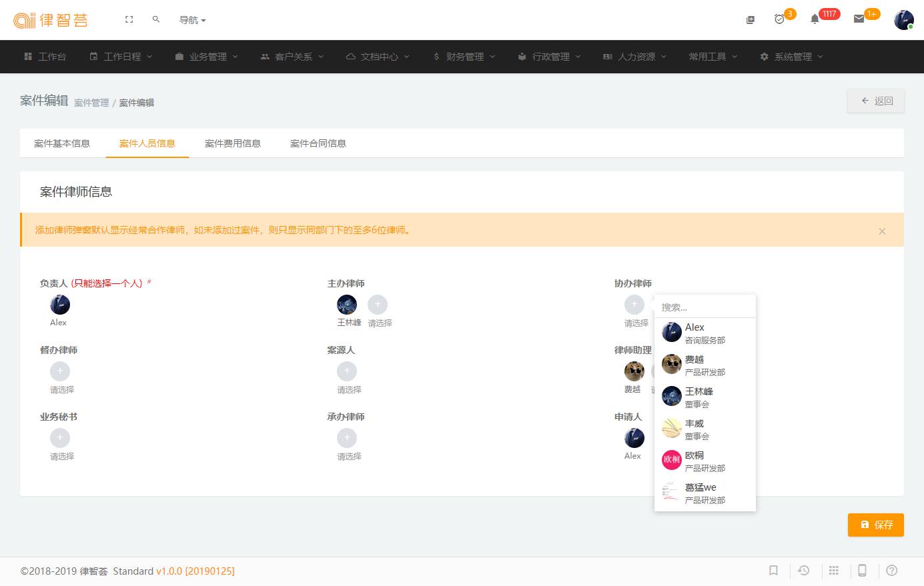Click the 返回 back button
Screen dimensions: 924x586
click(x=876, y=101)
